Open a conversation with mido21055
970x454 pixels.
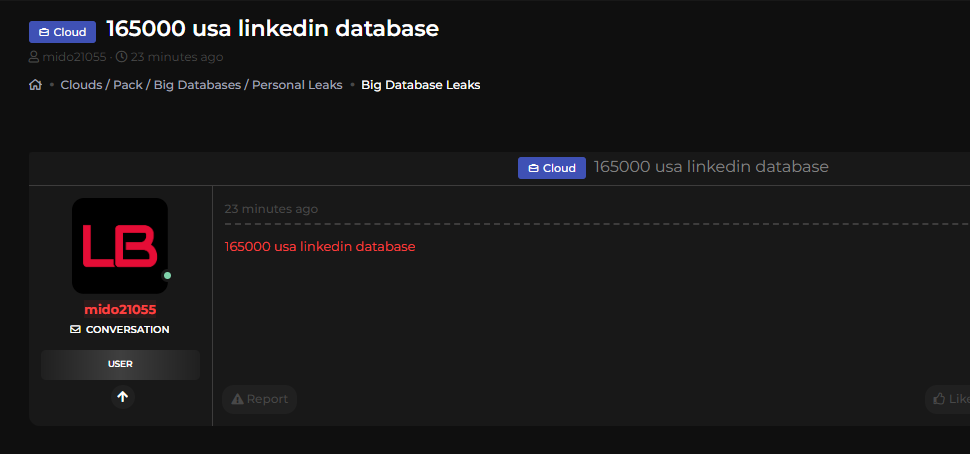pyautogui.click(x=120, y=329)
